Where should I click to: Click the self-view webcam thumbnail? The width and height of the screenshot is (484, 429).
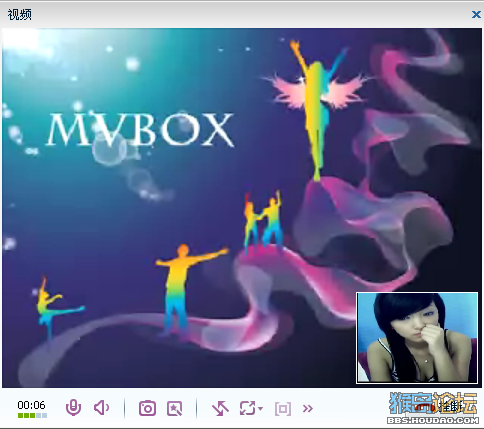417,338
